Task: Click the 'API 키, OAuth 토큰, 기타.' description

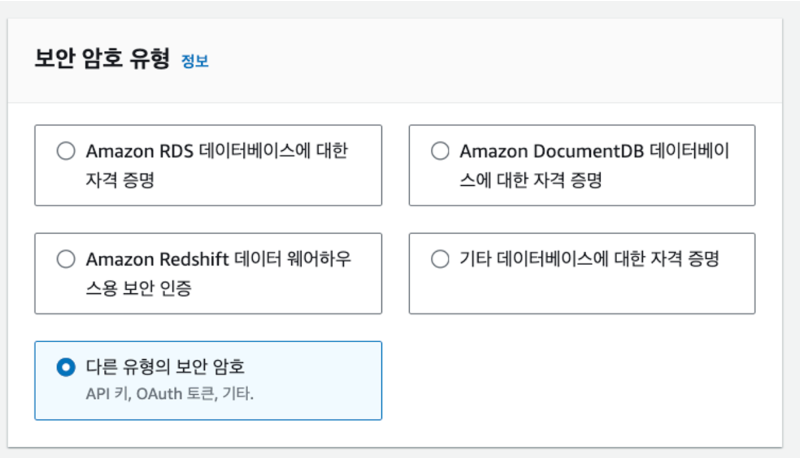Action: pos(169,394)
